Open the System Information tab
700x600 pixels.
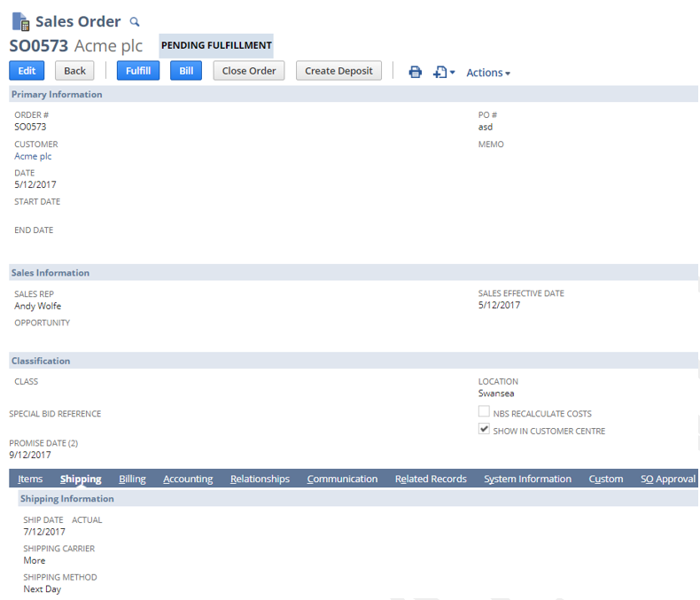527,479
